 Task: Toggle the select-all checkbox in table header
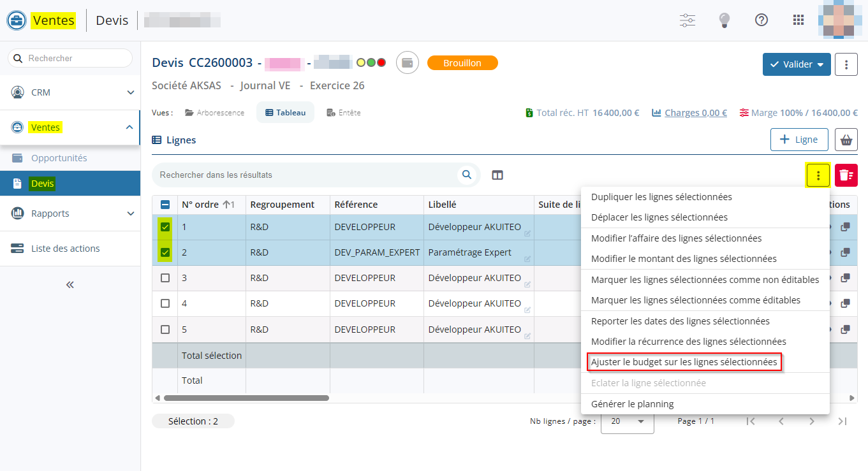[165, 205]
